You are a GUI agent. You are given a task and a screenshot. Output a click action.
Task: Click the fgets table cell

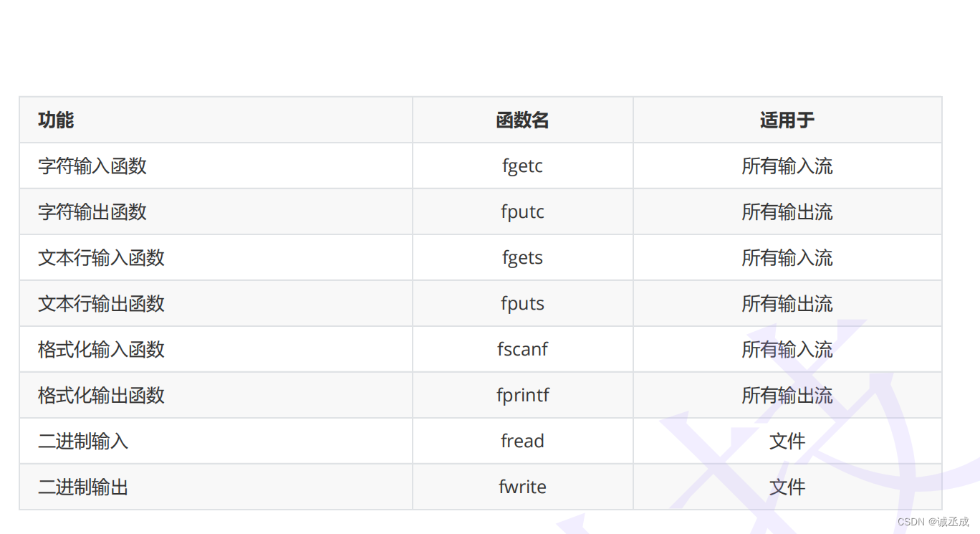(x=522, y=258)
